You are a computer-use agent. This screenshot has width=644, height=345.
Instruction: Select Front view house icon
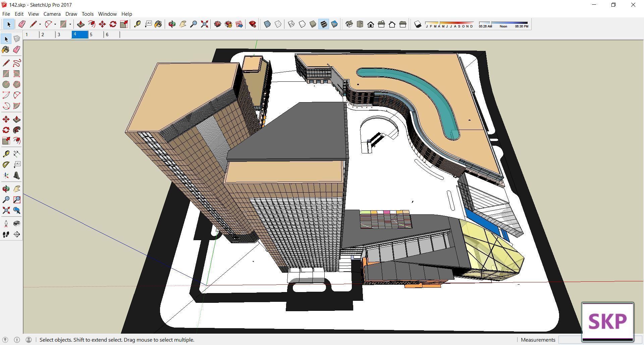371,24
